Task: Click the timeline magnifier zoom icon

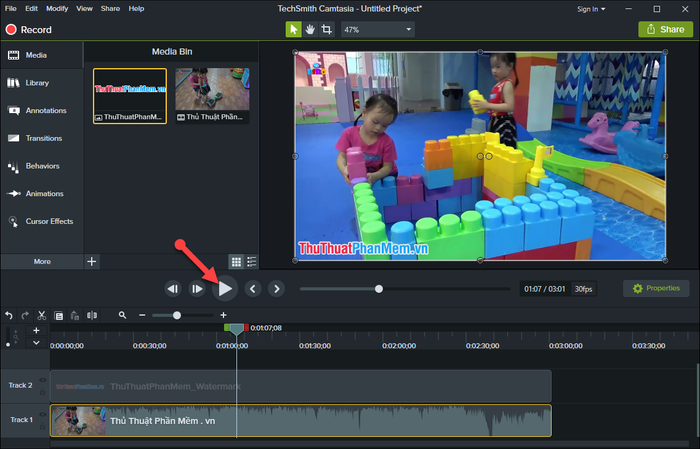Action: [x=122, y=315]
